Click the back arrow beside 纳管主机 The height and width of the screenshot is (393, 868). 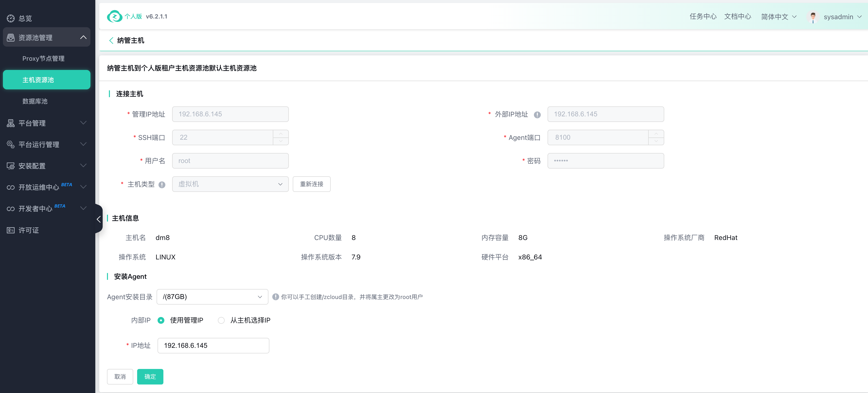111,40
